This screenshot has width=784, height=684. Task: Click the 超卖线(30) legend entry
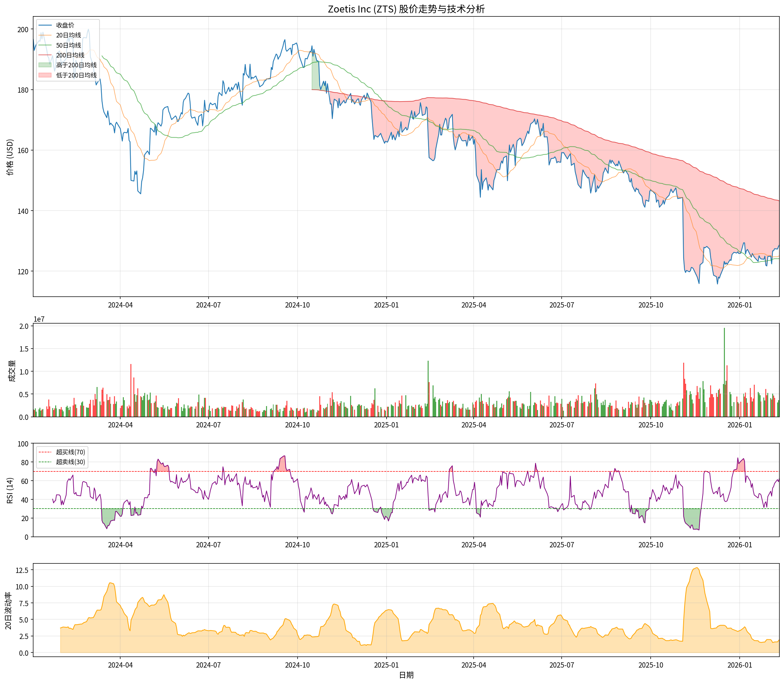pos(70,462)
